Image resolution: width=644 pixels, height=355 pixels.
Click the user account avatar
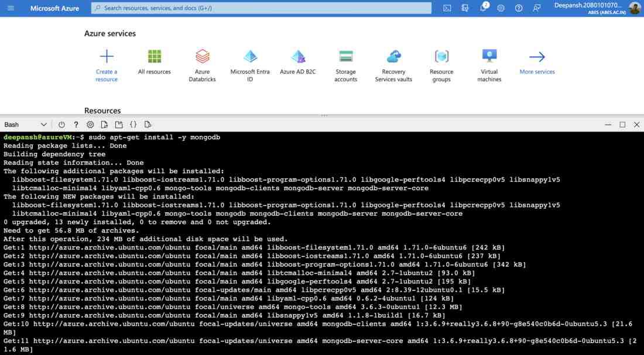[x=635, y=8]
